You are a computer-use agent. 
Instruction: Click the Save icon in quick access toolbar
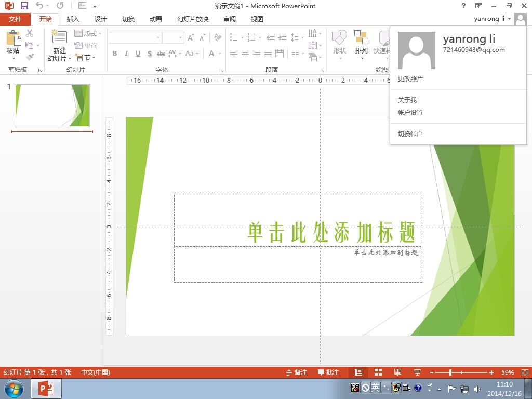click(x=24, y=6)
